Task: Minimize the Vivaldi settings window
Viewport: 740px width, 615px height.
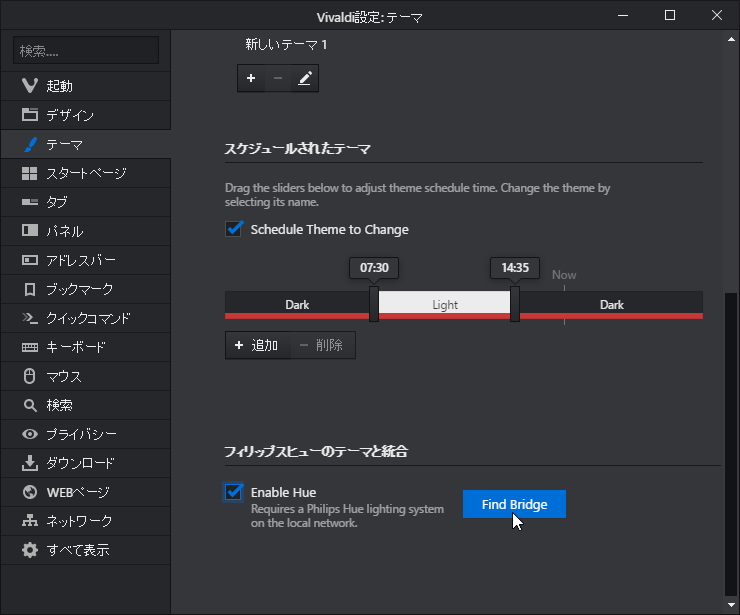Action: click(623, 15)
